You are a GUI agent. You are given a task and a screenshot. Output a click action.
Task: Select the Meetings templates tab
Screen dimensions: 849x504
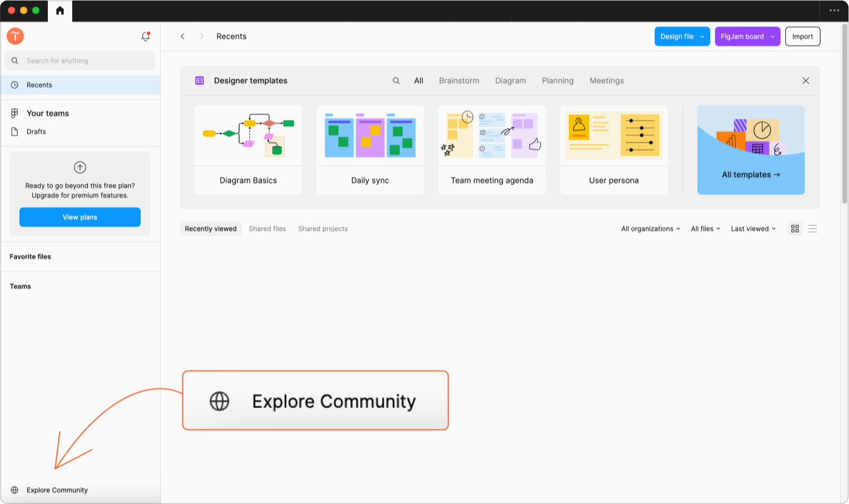click(x=606, y=81)
